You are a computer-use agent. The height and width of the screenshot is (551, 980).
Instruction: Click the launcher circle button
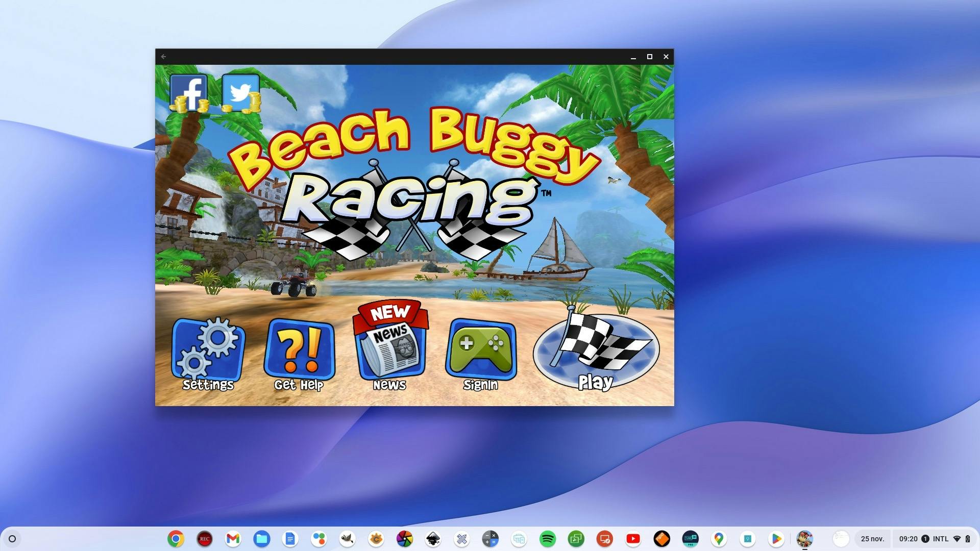click(12, 539)
